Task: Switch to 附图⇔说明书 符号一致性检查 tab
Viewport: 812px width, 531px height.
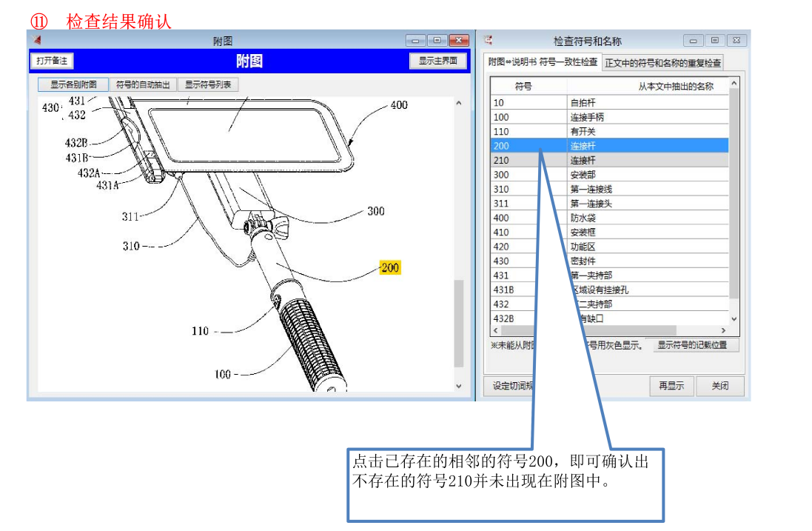Action: pos(543,61)
